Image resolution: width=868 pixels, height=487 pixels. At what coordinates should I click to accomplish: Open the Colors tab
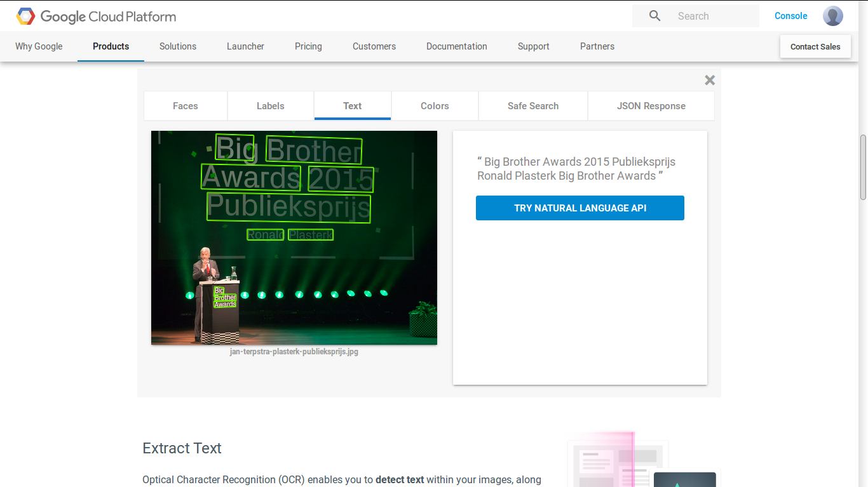(435, 106)
